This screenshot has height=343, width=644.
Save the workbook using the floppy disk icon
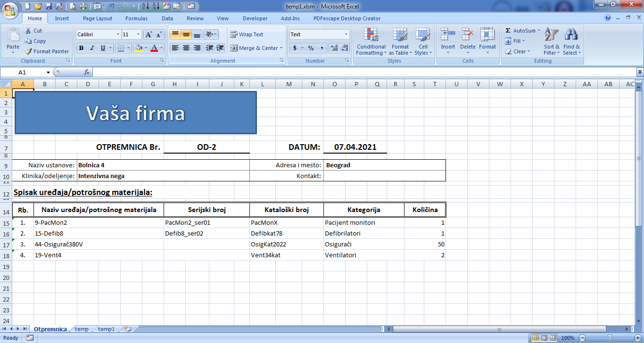49,6
